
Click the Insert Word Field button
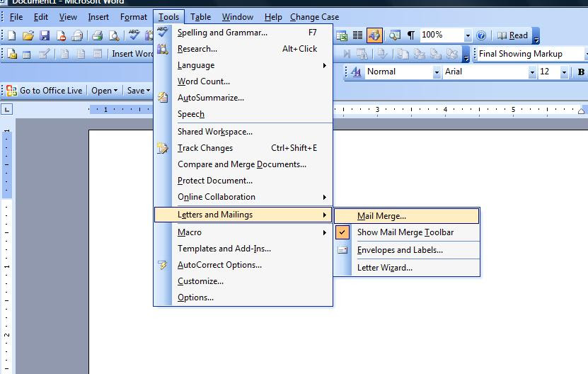(x=132, y=54)
